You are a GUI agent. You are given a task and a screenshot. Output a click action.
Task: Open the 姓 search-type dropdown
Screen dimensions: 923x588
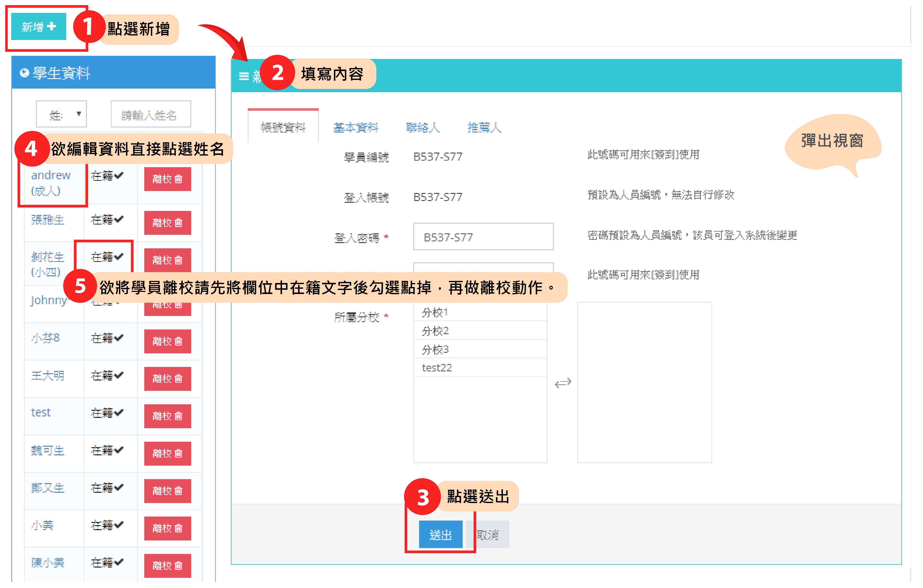tap(61, 114)
